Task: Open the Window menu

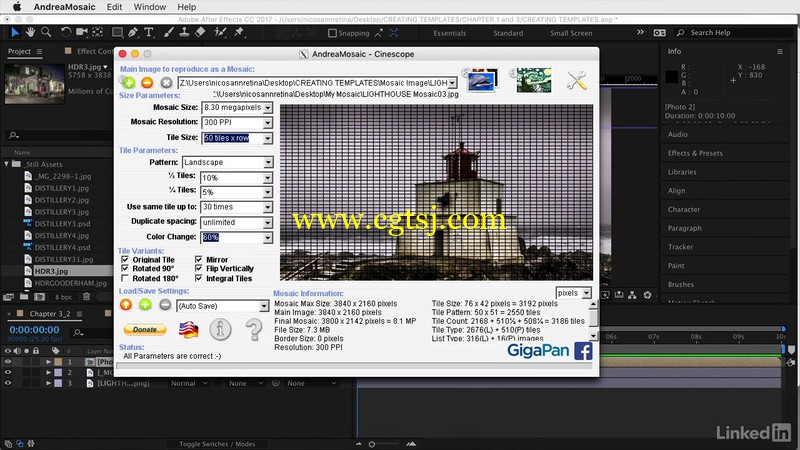Action: coord(149,7)
